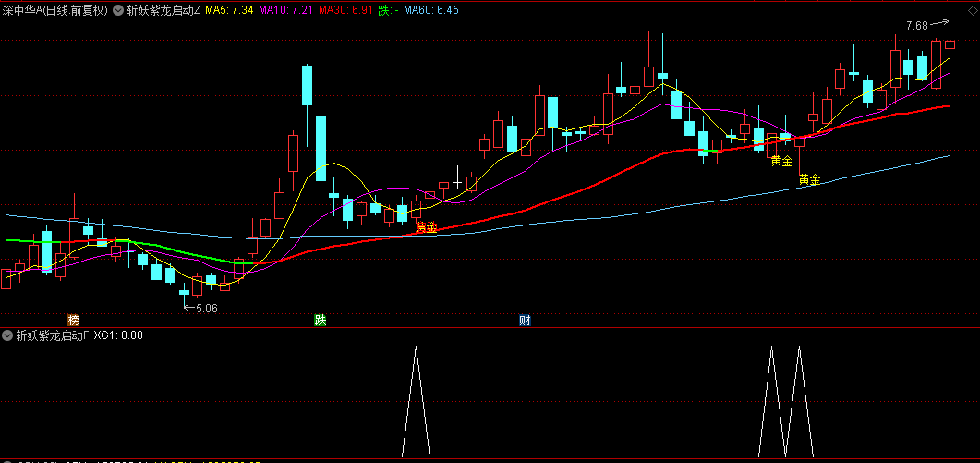Click the orange 榜 event marker icon
Screen dimensions: 980x463
pyautogui.click(x=73, y=321)
